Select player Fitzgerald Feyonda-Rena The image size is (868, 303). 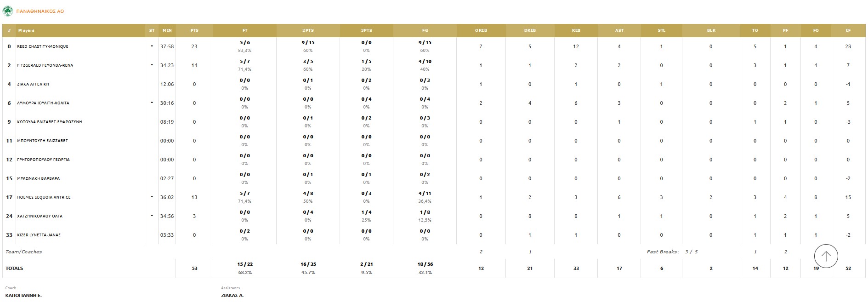tap(45, 65)
